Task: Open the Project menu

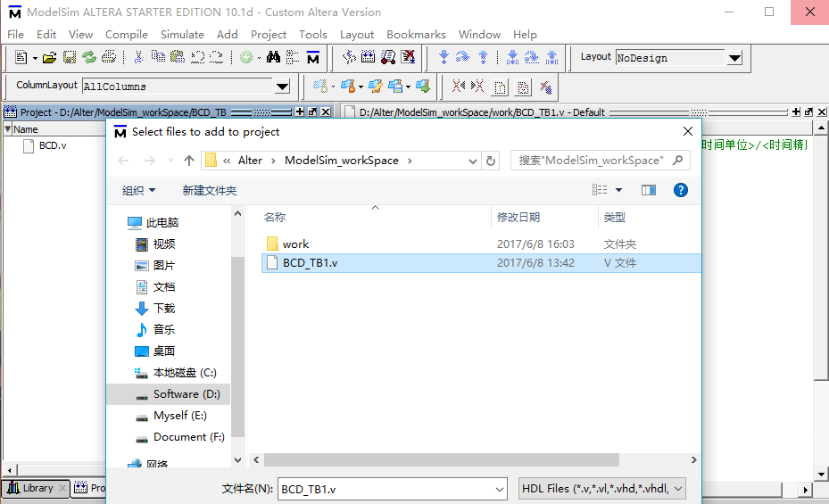Action: tap(269, 34)
